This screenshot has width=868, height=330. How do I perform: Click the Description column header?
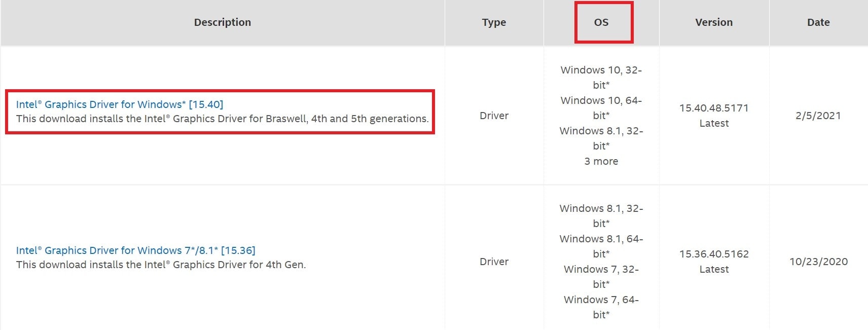pos(223,22)
